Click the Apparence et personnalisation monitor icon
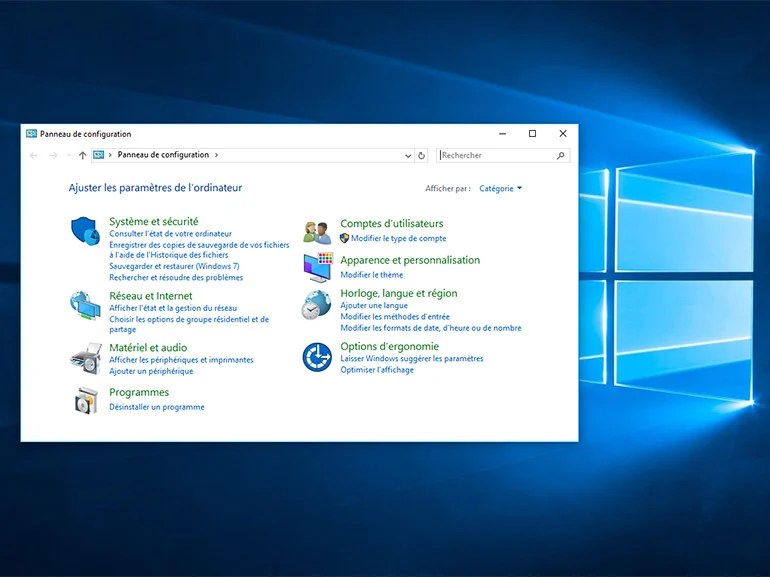Viewport: 770px width, 577px height. click(318, 267)
